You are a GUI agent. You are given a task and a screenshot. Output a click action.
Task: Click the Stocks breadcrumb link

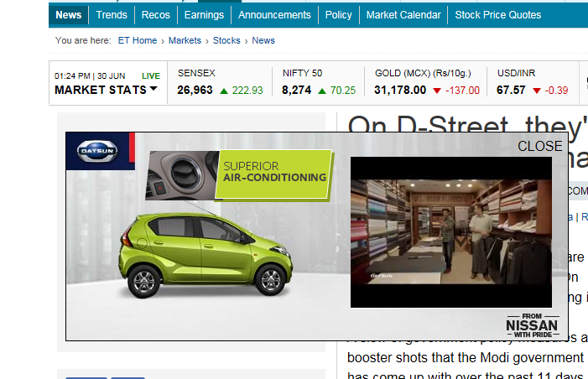(226, 40)
